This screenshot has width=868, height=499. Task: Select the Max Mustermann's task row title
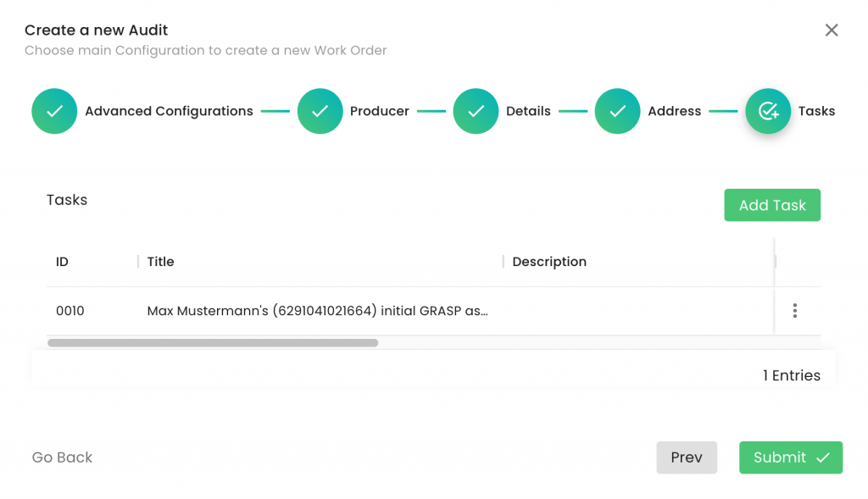(x=317, y=311)
